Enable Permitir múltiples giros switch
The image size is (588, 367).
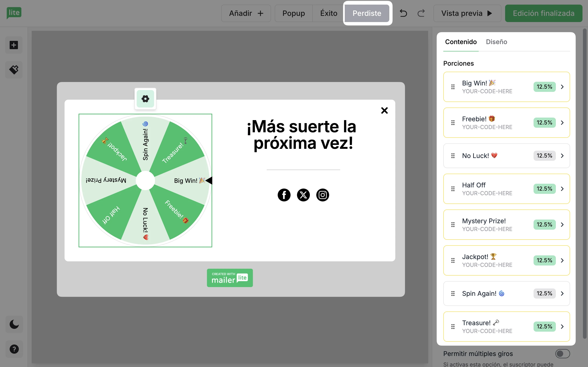[562, 354]
